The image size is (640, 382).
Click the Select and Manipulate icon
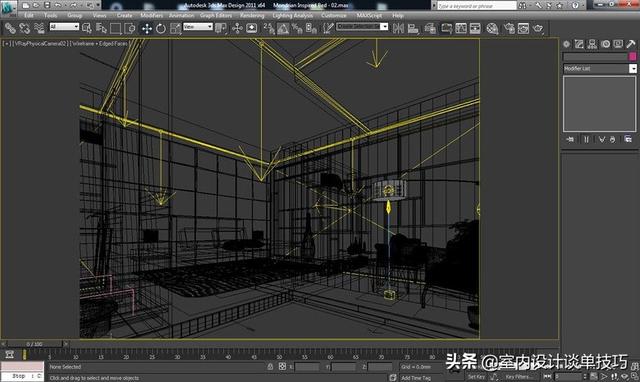(x=237, y=28)
